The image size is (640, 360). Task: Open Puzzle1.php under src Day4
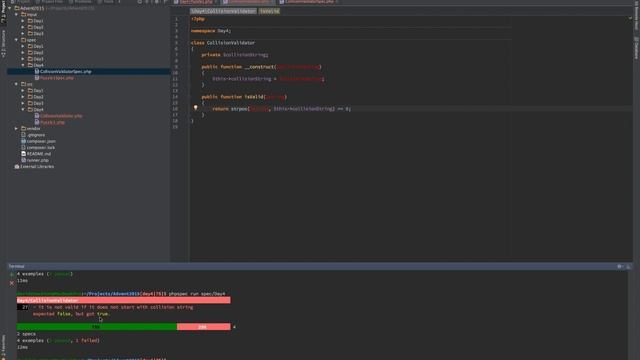(x=52, y=122)
